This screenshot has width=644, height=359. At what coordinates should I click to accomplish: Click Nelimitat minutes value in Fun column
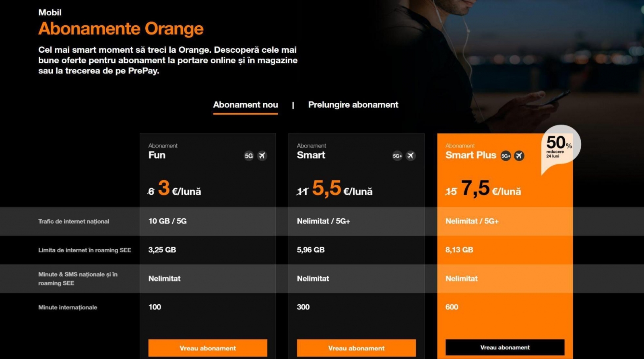pos(164,279)
